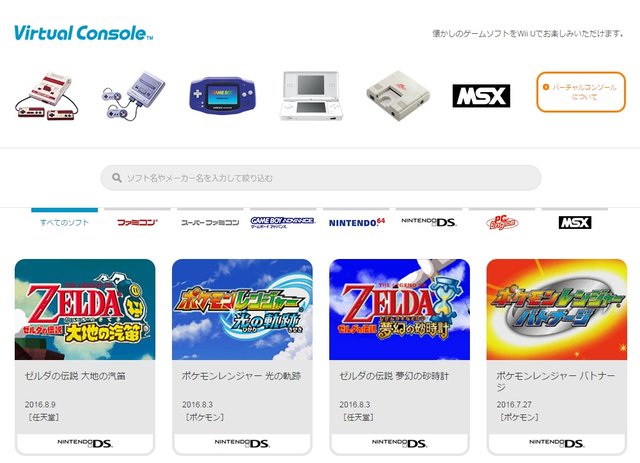Open the Game Boy Advance console image
Screen dimensions: 640x463
pos(222,95)
